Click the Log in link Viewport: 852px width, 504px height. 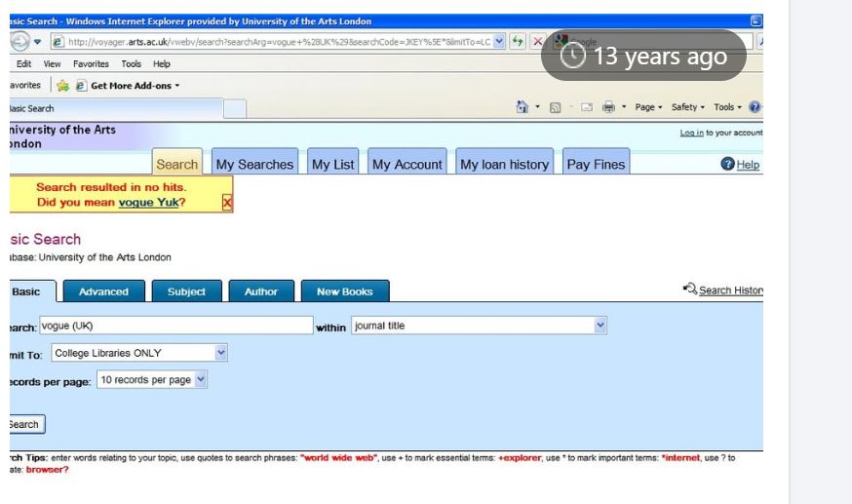[x=691, y=133]
